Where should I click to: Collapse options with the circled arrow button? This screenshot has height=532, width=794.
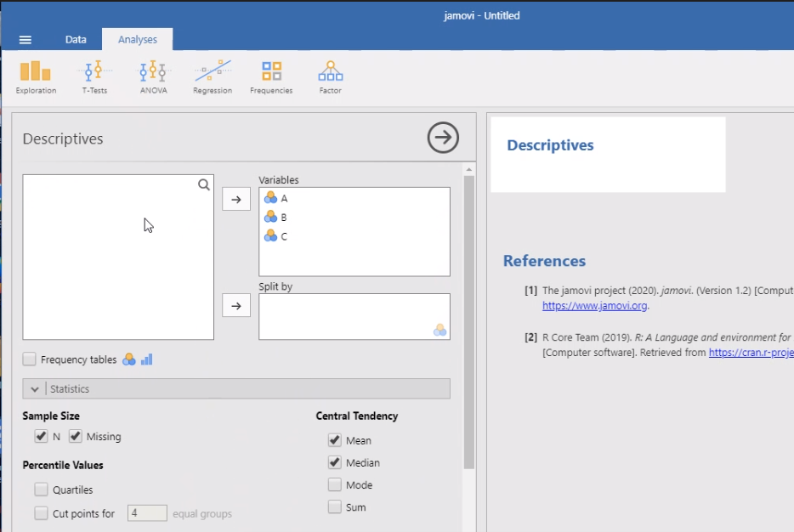[443, 138]
